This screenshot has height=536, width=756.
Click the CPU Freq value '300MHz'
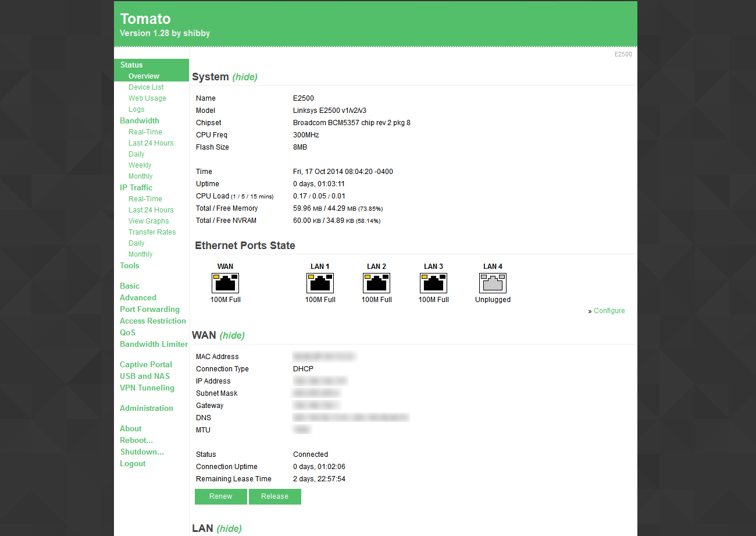point(306,135)
